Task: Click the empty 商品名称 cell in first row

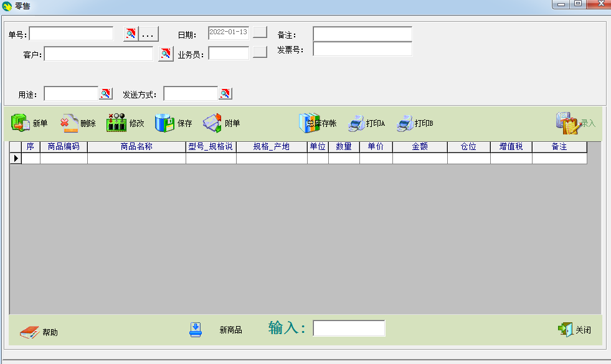Action: pyautogui.click(x=136, y=159)
